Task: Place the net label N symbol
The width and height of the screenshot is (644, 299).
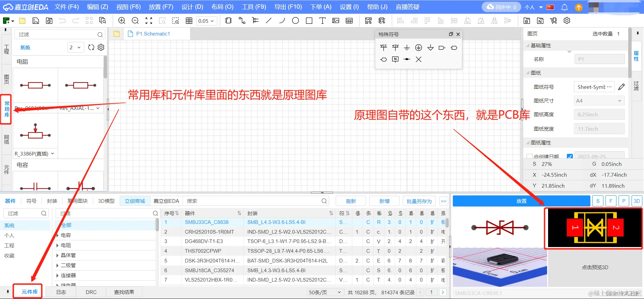Action: (x=395, y=59)
